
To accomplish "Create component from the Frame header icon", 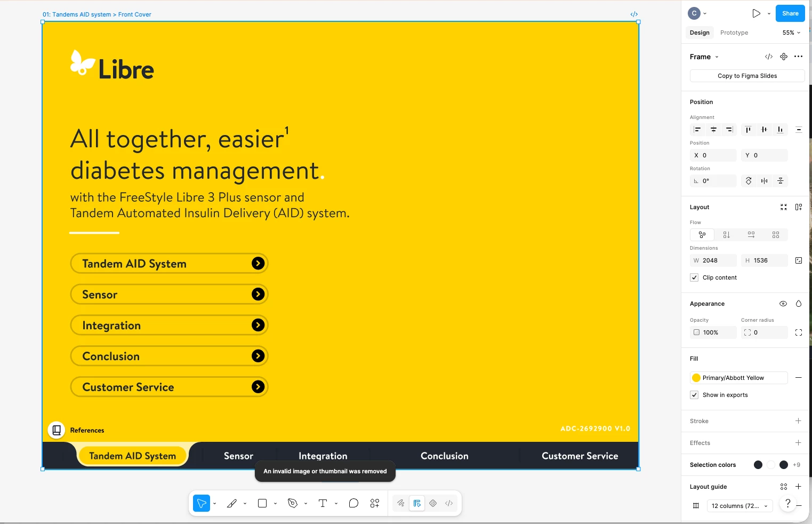I will [x=784, y=57].
